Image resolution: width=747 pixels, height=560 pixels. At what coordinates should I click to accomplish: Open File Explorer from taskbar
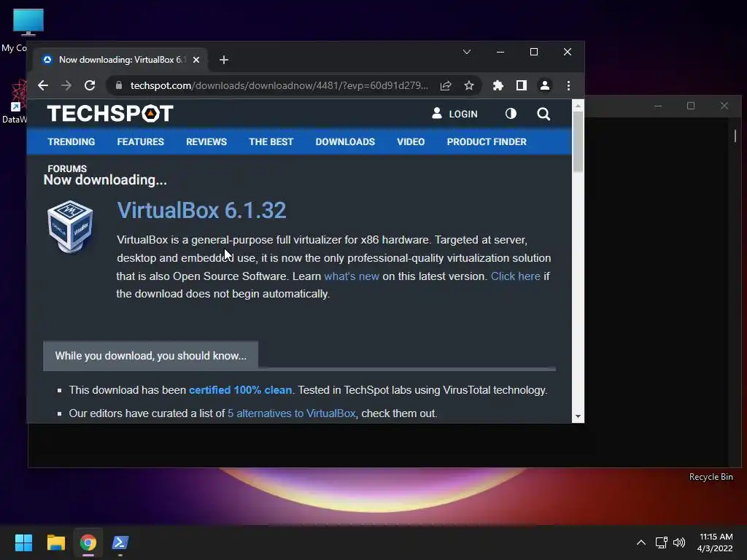tap(55, 542)
